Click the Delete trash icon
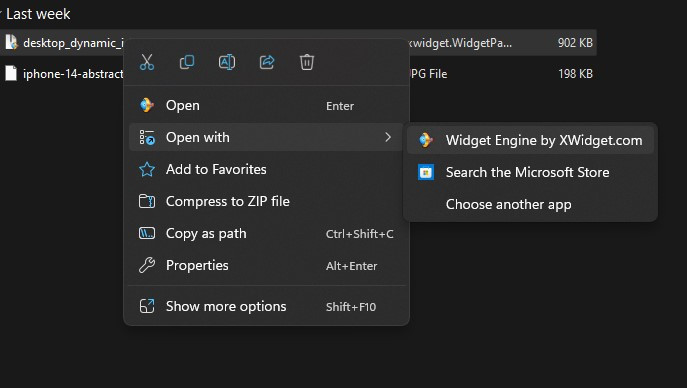The image size is (687, 388). pos(307,62)
